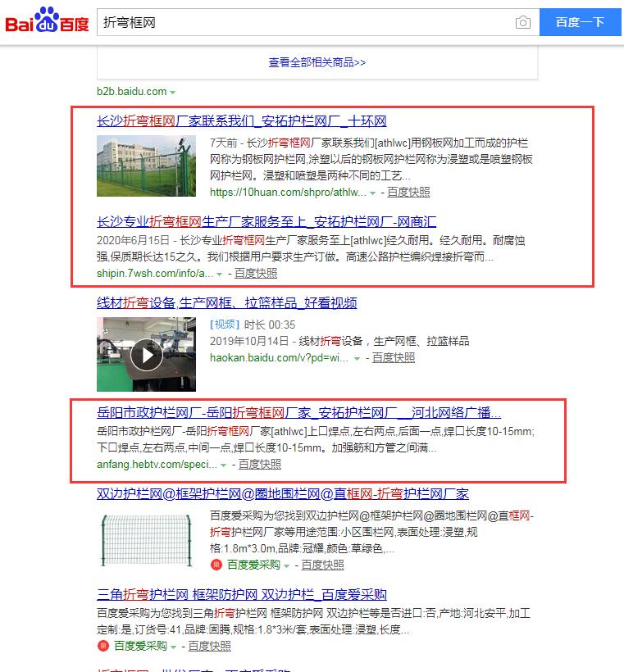Click the b2b.baidu.com source link
Image resolution: width=624 pixels, height=672 pixels.
click(x=132, y=91)
